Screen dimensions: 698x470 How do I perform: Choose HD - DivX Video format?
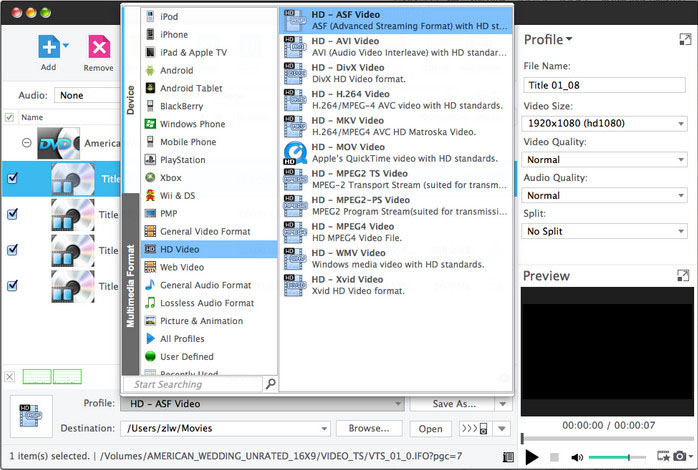(396, 73)
